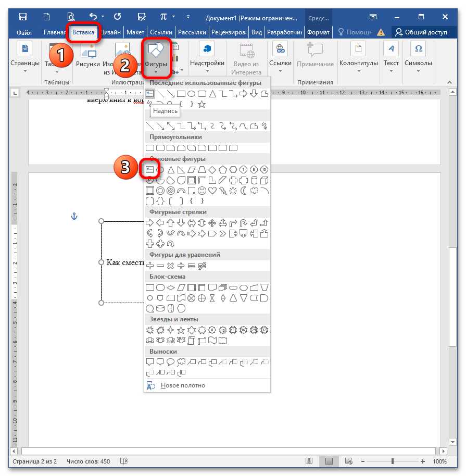Pick the smiley face shape
The height and width of the screenshot is (476, 466).
[202, 191]
